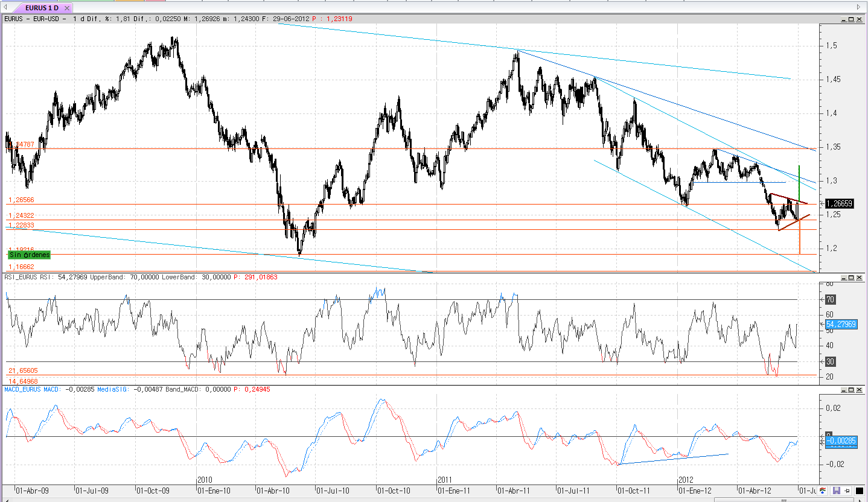Image resolution: width=868 pixels, height=502 pixels.
Task: Click the 'EURUS - EUR-USD' chart title text
Action: pos(35,19)
